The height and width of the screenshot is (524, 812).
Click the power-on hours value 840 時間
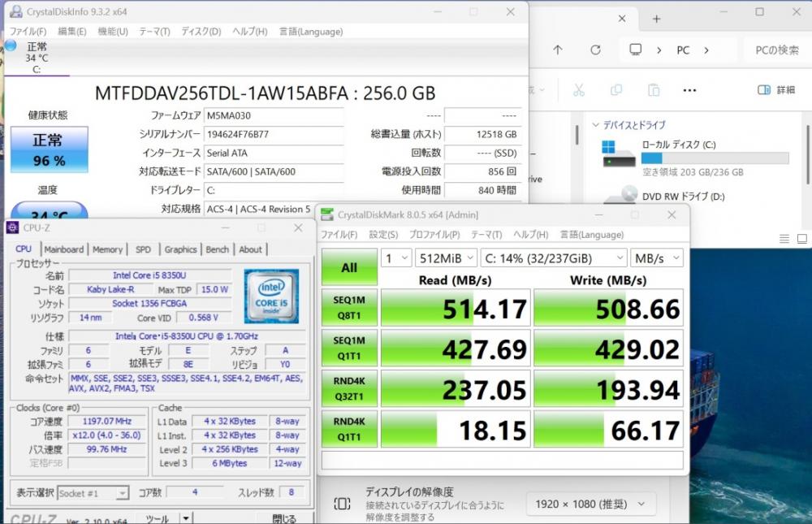coord(482,190)
